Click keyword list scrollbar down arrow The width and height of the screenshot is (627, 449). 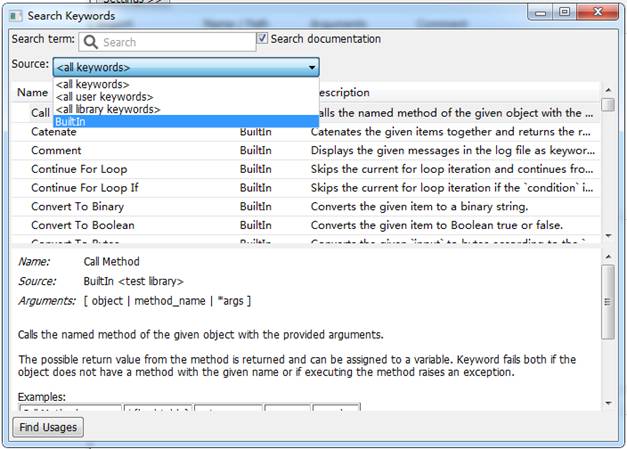[x=608, y=236]
